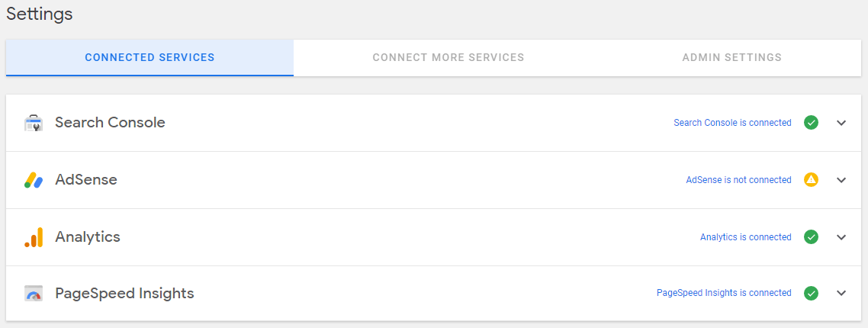This screenshot has width=868, height=328.
Task: Switch to Connect More Services tab
Action: 448,57
